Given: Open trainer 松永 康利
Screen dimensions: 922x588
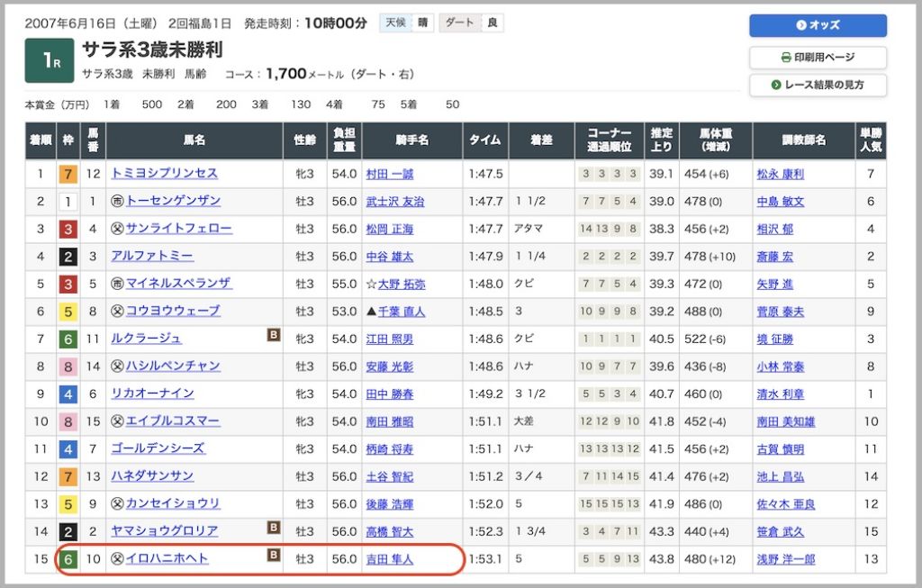Looking at the screenshot, I should [781, 174].
